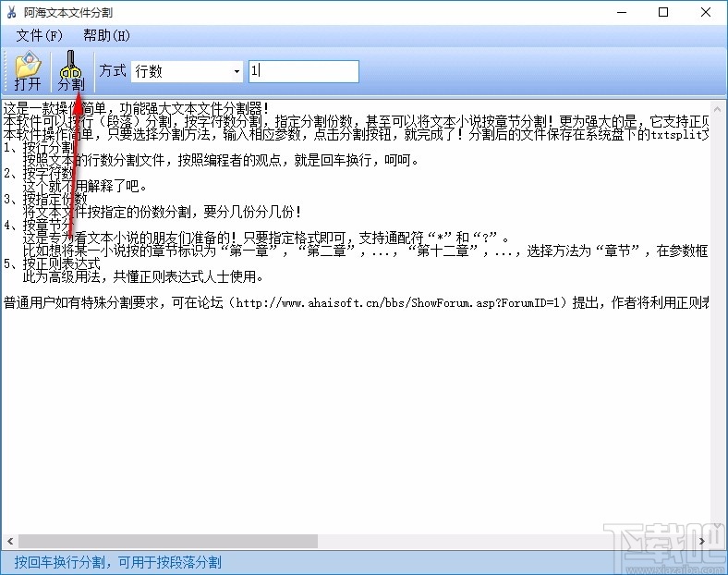
Task: Click the line '3、按指定份数'
Action: click(45, 200)
